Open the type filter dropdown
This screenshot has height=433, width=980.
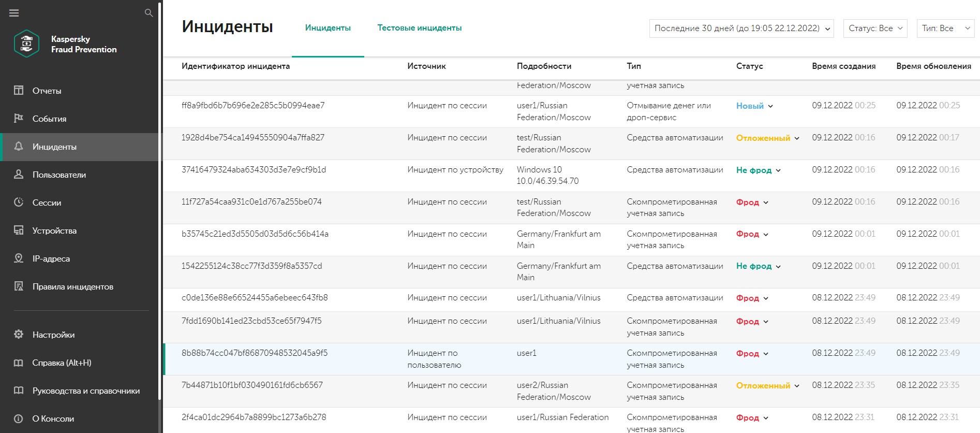(x=945, y=28)
